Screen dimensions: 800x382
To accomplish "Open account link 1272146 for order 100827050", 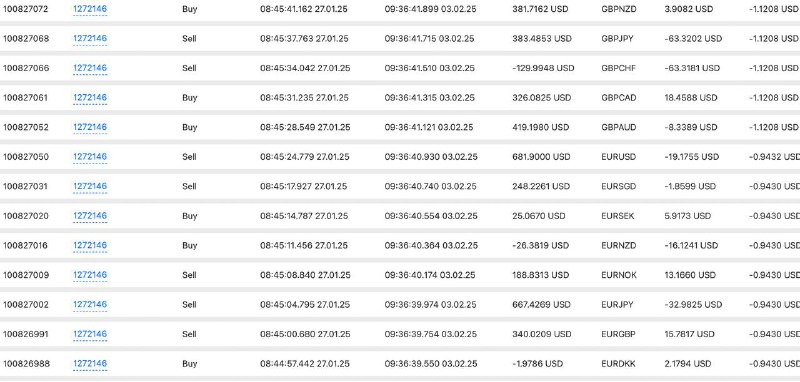I will click(x=90, y=157).
